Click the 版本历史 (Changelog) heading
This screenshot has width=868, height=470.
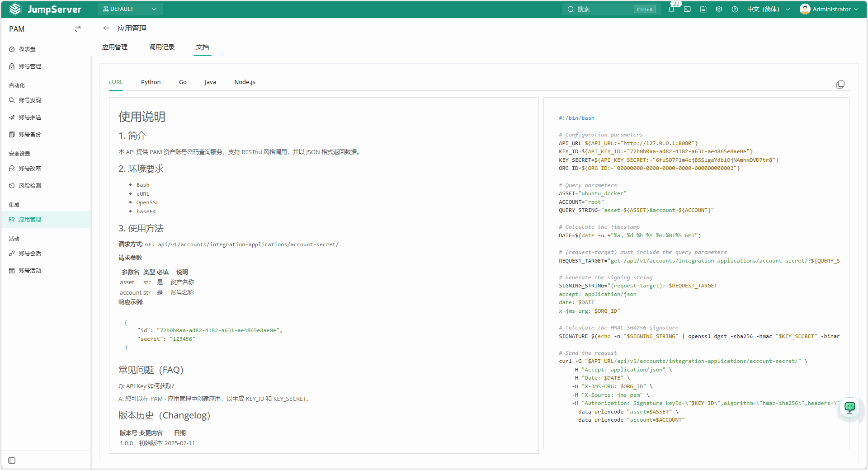point(165,415)
